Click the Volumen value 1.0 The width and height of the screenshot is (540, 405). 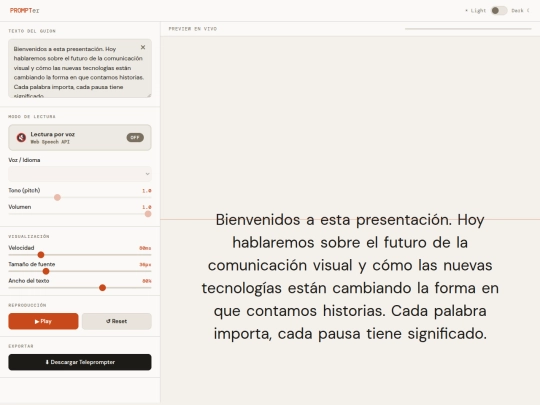click(147, 207)
